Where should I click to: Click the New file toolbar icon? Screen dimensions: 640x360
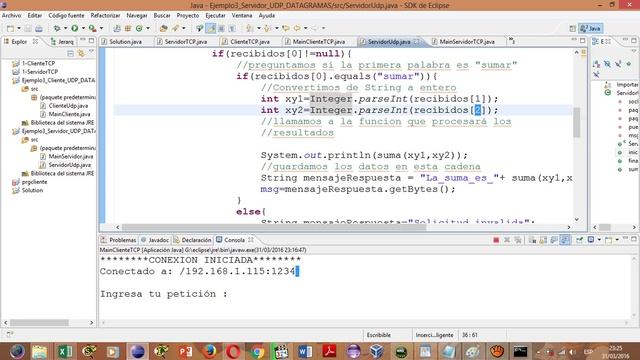(x=10, y=28)
